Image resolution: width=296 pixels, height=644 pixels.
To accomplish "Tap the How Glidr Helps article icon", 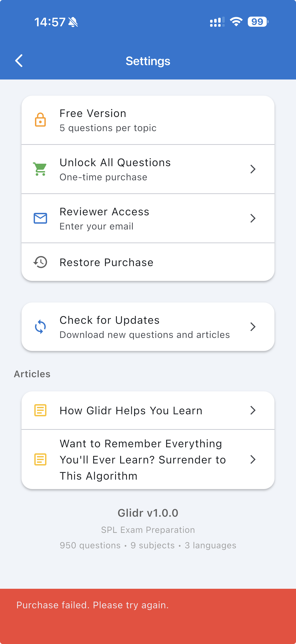I will [x=40, y=410].
